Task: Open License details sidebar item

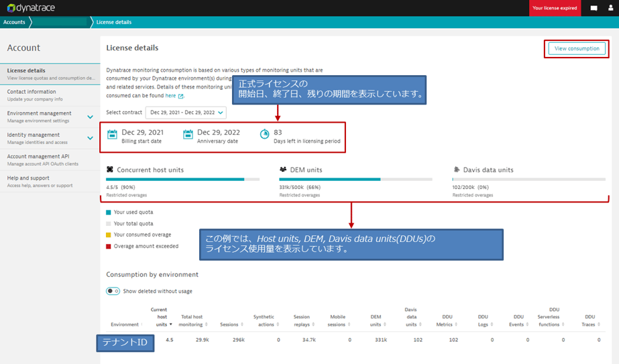Action: tap(50, 74)
